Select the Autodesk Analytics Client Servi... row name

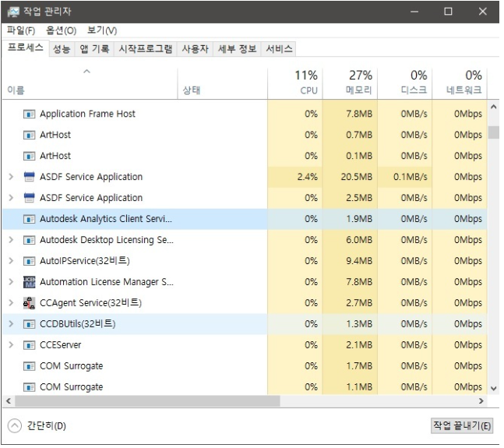(106, 220)
